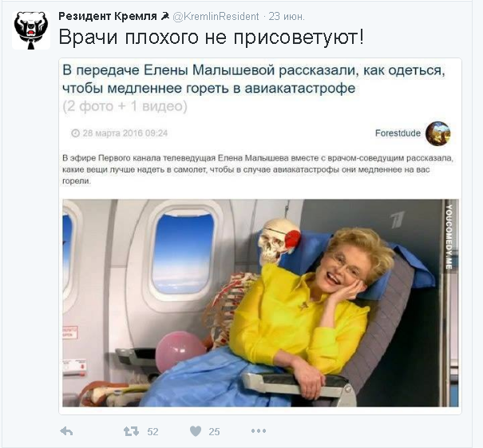
Task: Open the airplane seat photo with skeleton
Action: coord(260,303)
